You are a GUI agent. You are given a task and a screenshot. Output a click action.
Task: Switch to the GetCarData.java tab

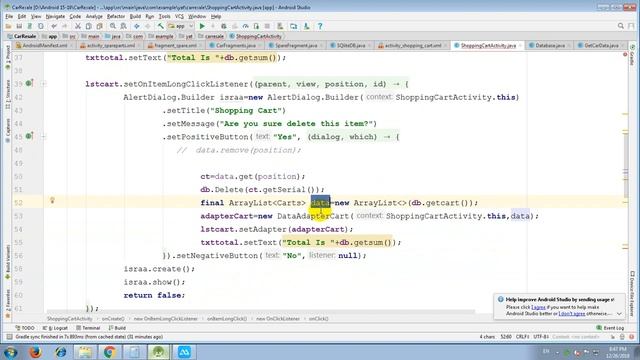point(600,46)
